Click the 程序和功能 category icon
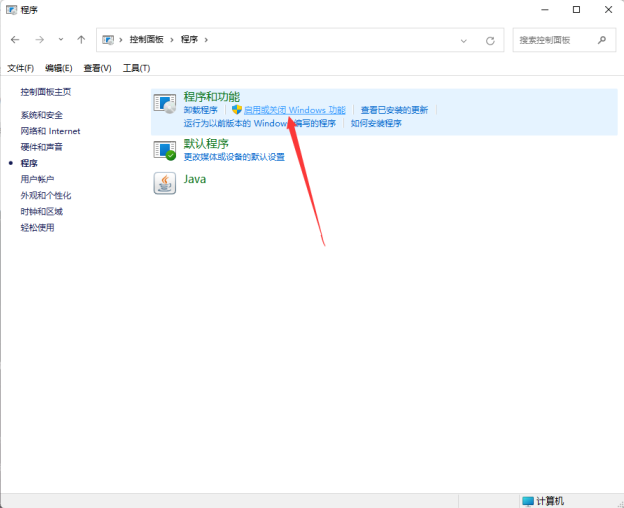624x508 pixels. click(x=165, y=103)
